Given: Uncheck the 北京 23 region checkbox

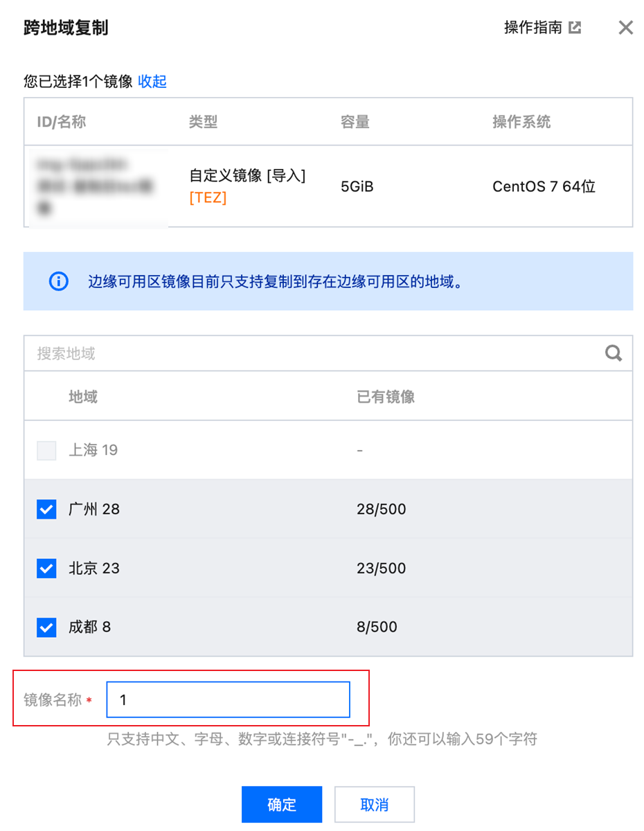Looking at the screenshot, I should tap(46, 569).
